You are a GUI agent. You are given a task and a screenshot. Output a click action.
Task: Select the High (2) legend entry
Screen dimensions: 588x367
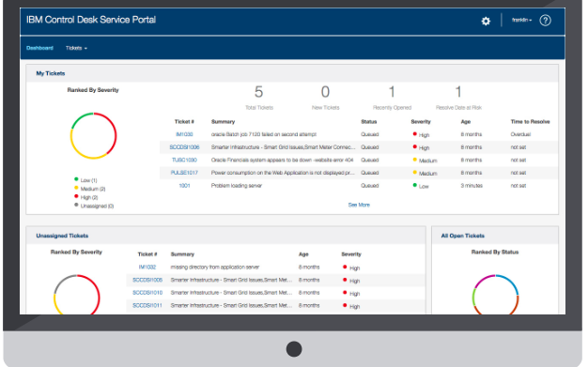pos(85,197)
